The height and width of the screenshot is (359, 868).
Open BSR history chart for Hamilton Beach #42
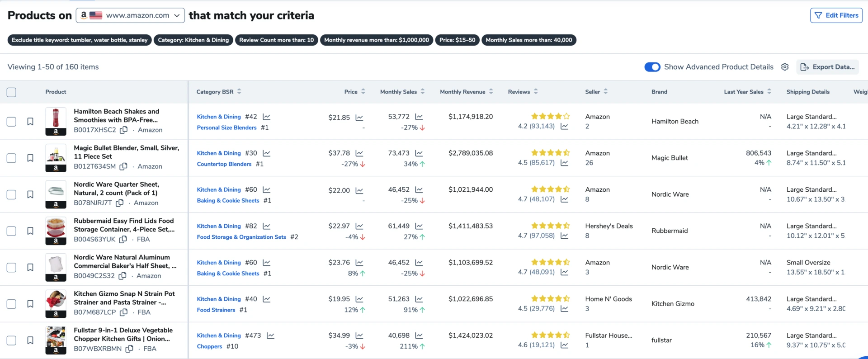tap(266, 117)
